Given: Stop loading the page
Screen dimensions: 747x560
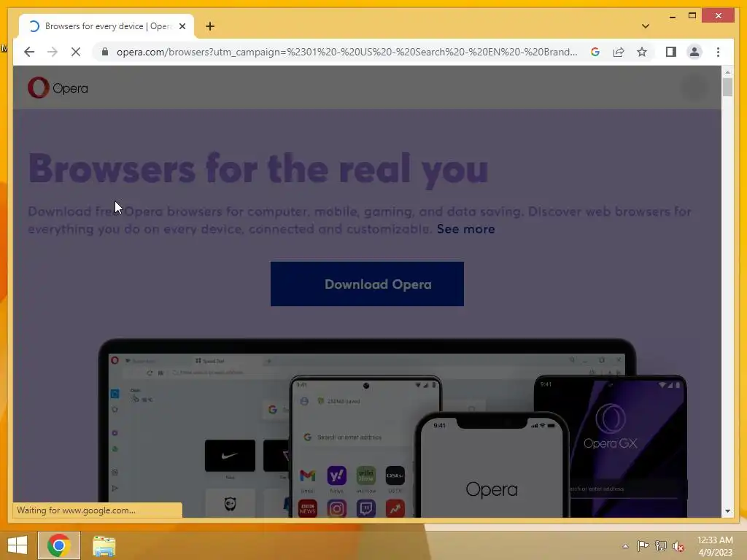Looking at the screenshot, I should tap(76, 52).
